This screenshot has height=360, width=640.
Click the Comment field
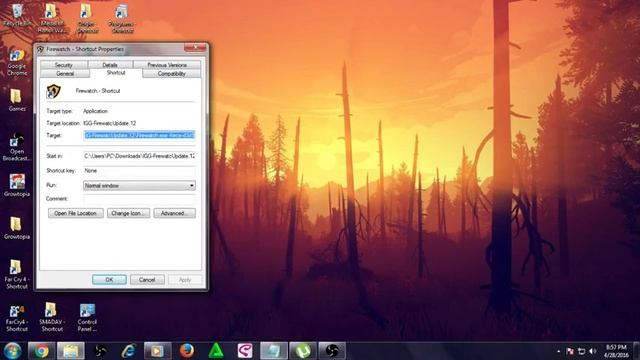coord(139,199)
